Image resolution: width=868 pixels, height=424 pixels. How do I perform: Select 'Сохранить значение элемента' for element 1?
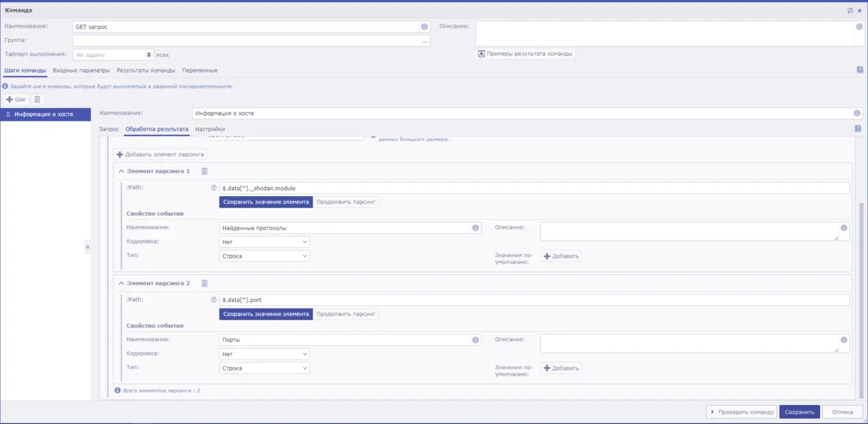pos(266,202)
